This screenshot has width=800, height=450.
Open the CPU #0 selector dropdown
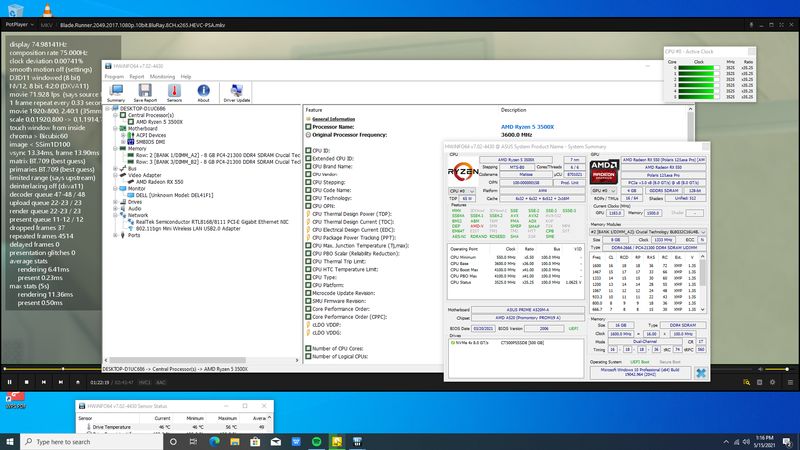(x=461, y=191)
